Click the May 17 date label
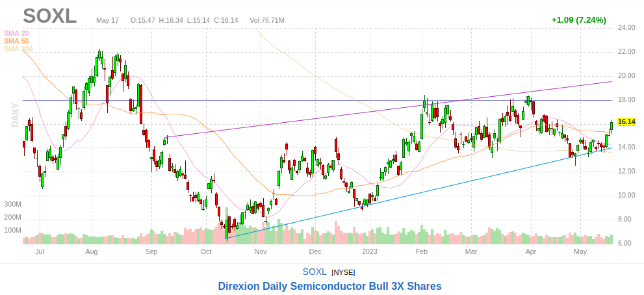 pos(108,20)
